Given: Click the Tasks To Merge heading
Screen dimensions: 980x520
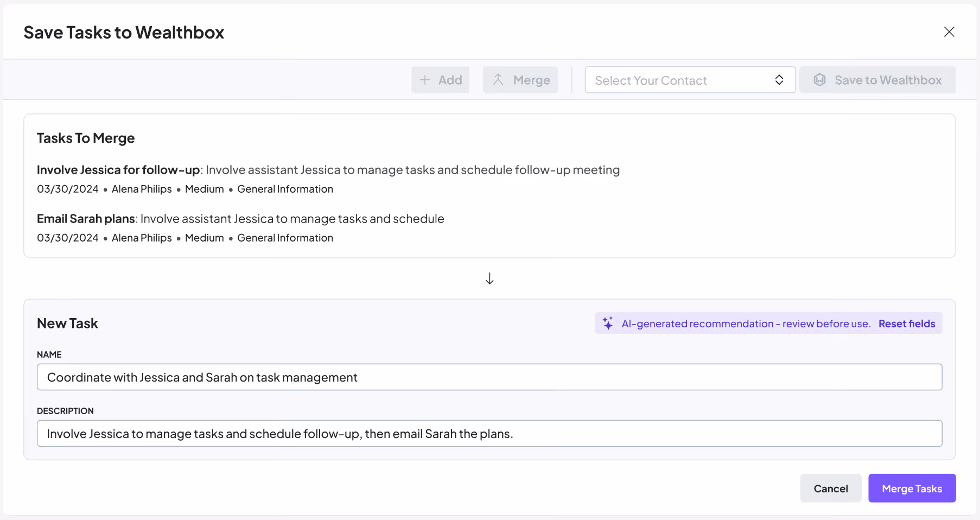Looking at the screenshot, I should click(86, 138).
